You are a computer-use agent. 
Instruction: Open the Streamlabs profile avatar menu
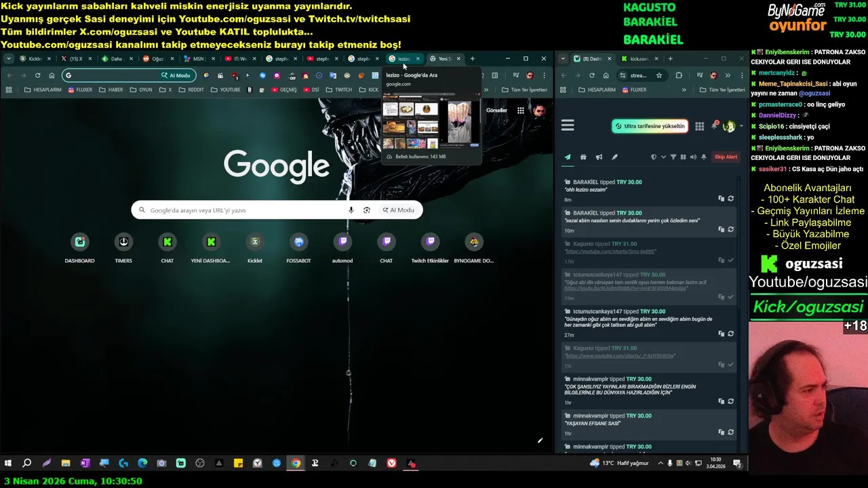click(729, 126)
